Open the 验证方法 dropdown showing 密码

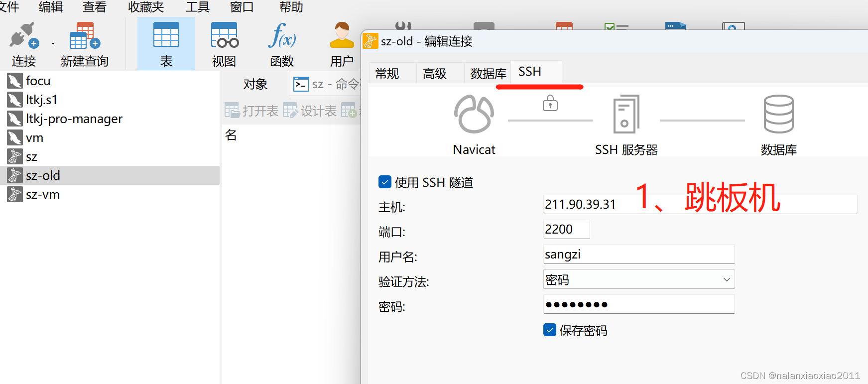point(639,279)
